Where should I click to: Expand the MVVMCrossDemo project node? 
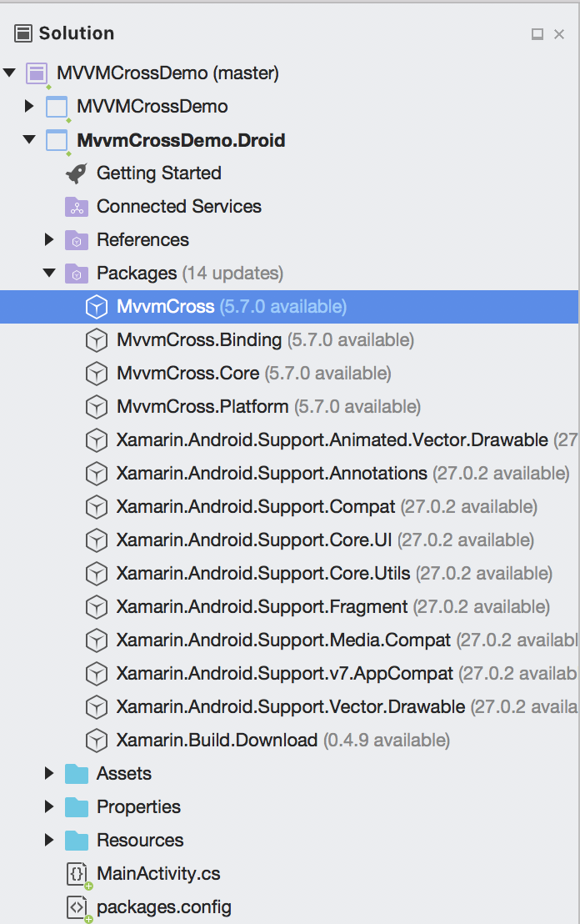(x=30, y=107)
